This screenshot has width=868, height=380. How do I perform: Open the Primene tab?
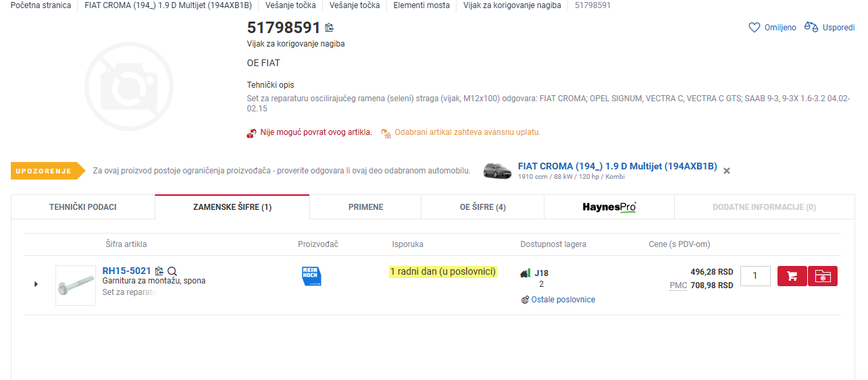click(365, 207)
